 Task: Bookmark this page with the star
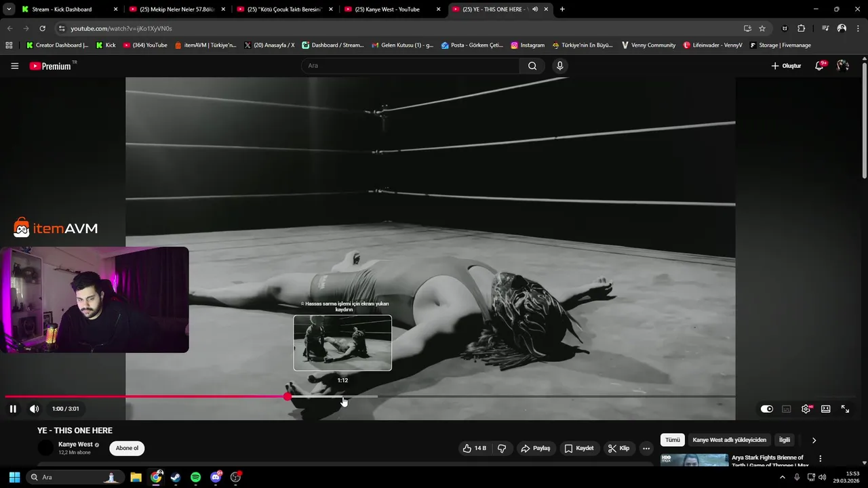[x=762, y=28]
